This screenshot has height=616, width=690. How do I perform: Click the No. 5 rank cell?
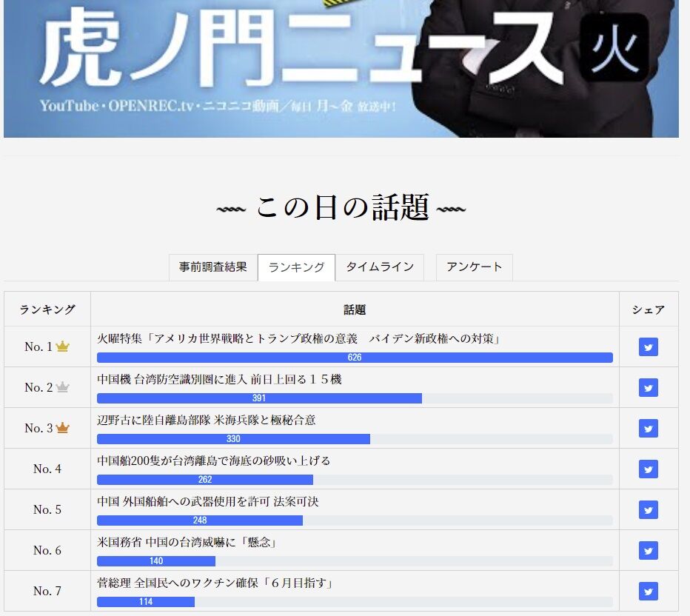tap(47, 509)
